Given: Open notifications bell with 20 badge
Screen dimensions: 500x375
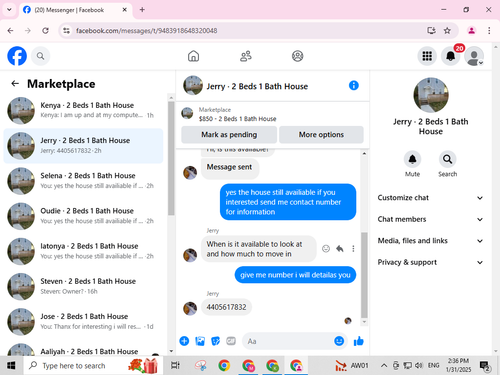Looking at the screenshot, I should [451, 56].
